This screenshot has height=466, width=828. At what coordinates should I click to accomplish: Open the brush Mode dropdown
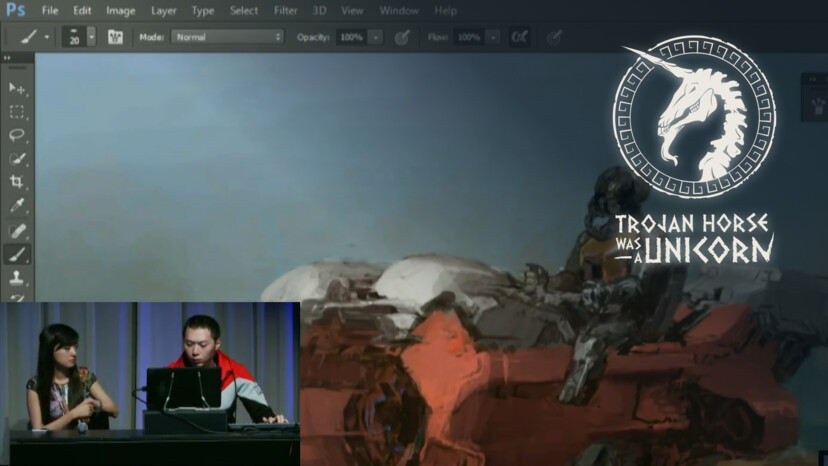click(227, 37)
